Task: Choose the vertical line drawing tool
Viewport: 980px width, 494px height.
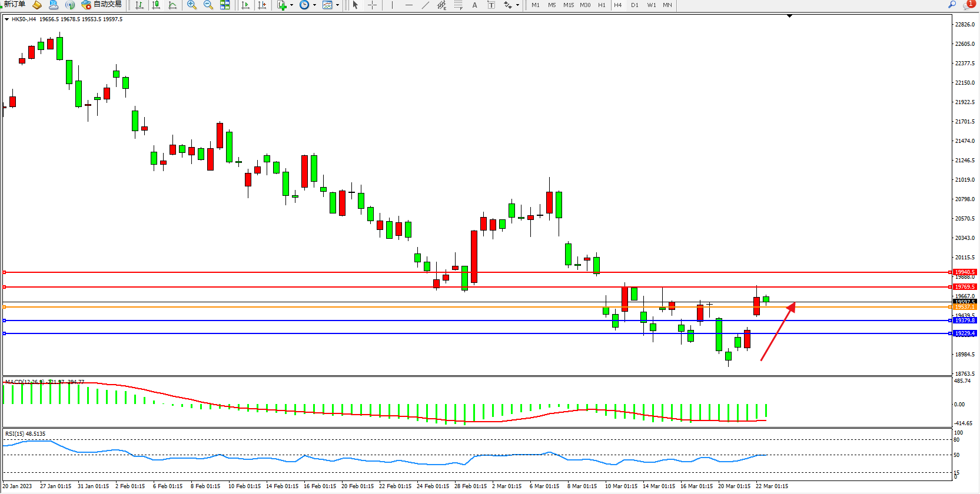Action: coord(392,5)
